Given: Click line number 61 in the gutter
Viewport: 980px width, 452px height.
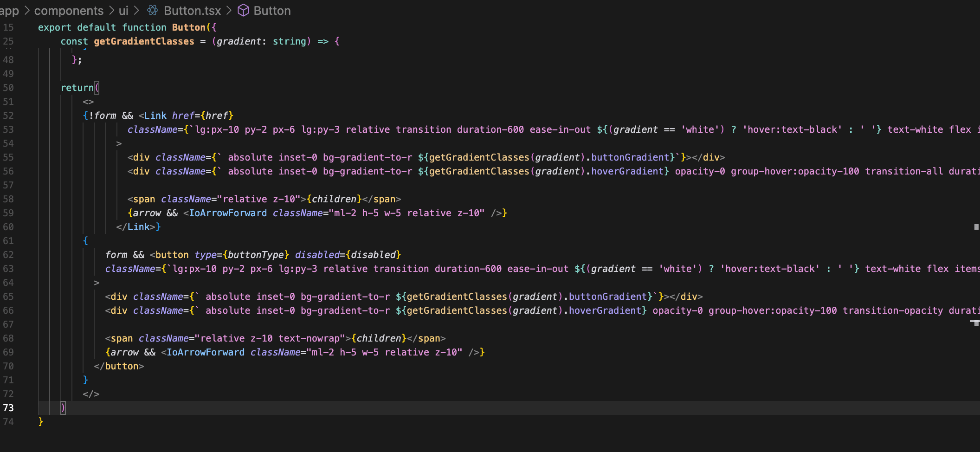Looking at the screenshot, I should point(8,241).
